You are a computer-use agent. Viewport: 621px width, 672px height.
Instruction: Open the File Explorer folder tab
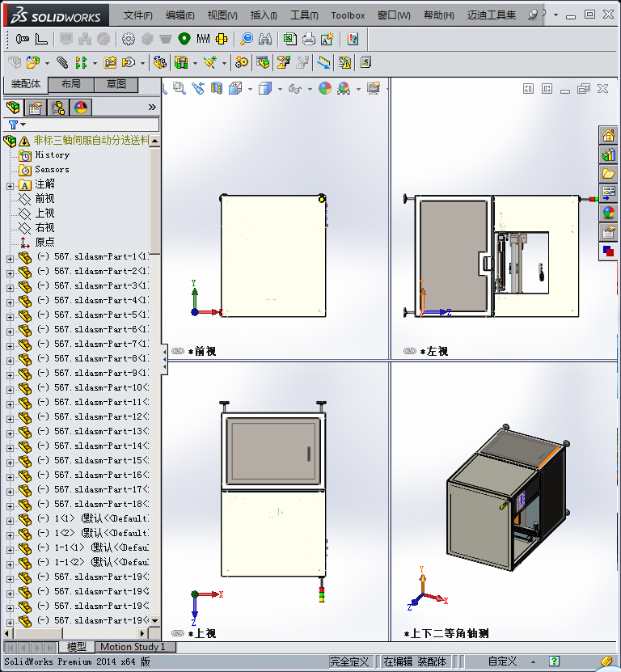608,174
